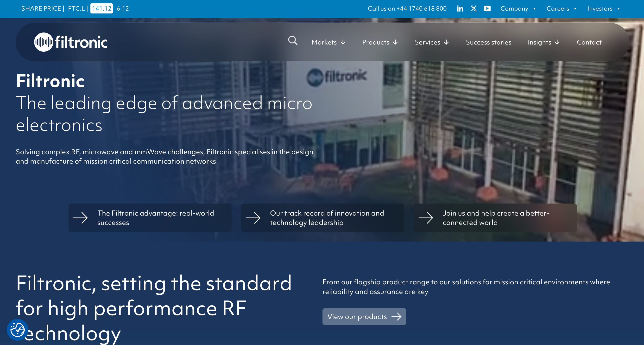
Task: Open the YouTube channel icon
Action: 487,8
